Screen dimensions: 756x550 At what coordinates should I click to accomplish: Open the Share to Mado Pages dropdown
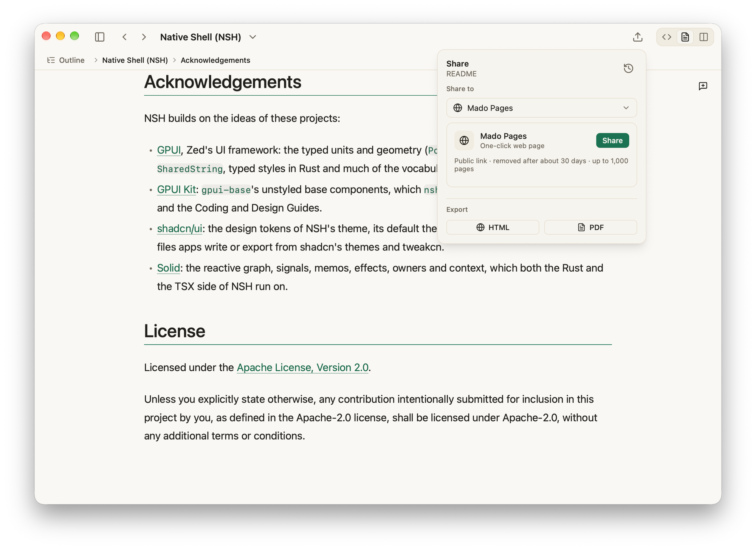pyautogui.click(x=541, y=108)
